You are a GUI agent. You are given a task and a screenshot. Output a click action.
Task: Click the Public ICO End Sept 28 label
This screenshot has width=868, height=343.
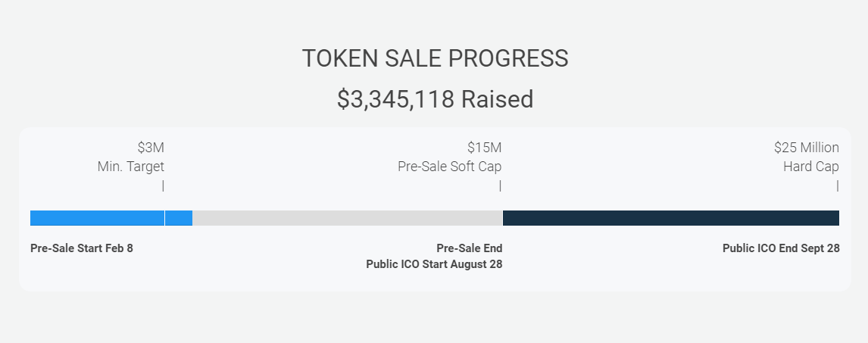pyautogui.click(x=781, y=248)
